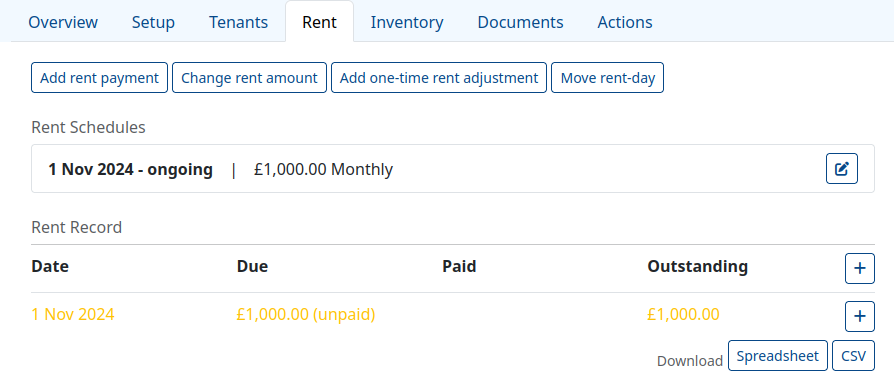The width and height of the screenshot is (894, 388).
Task: Select the £1,000.00 Monthly schedule row
Action: [x=453, y=169]
